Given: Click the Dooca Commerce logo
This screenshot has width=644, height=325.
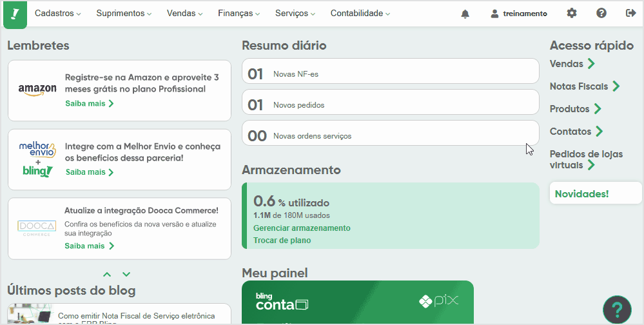Looking at the screenshot, I should pos(37,228).
